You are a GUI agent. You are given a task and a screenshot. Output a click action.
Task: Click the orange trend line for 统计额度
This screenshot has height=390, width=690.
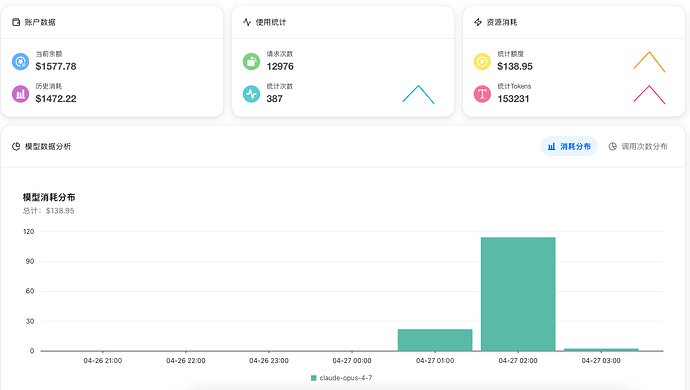click(x=649, y=62)
